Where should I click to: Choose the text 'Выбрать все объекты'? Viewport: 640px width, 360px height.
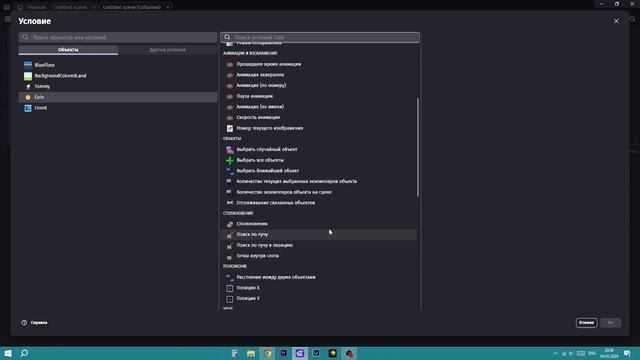coord(260,160)
